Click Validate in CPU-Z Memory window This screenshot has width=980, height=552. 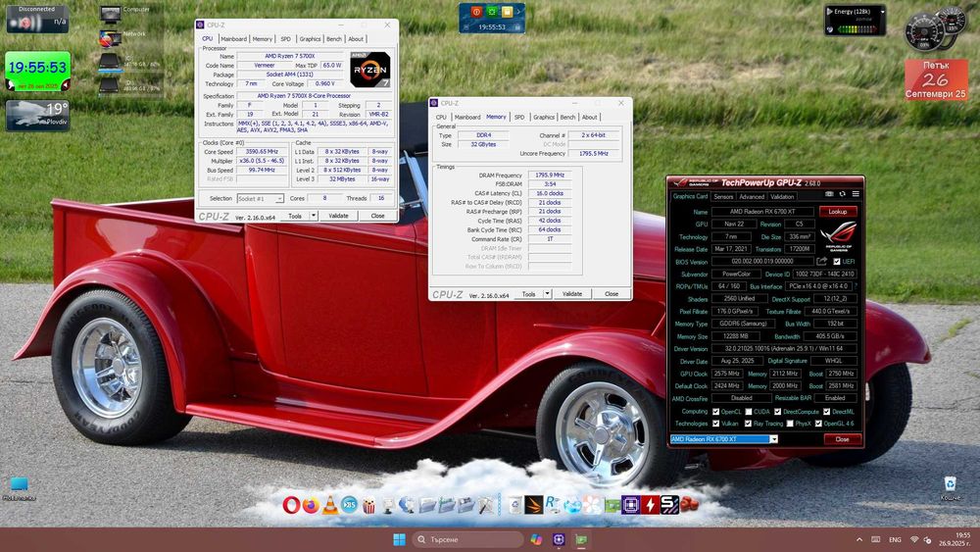[571, 294]
